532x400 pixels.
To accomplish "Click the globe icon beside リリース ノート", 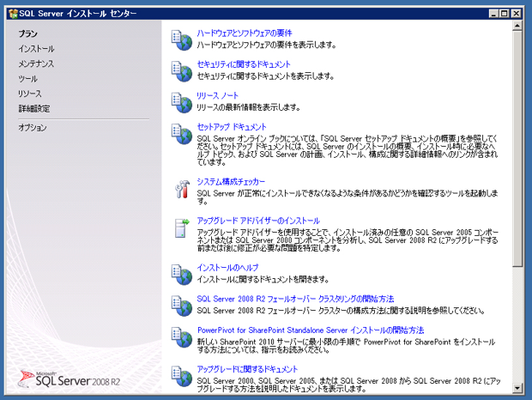I will tap(182, 102).
